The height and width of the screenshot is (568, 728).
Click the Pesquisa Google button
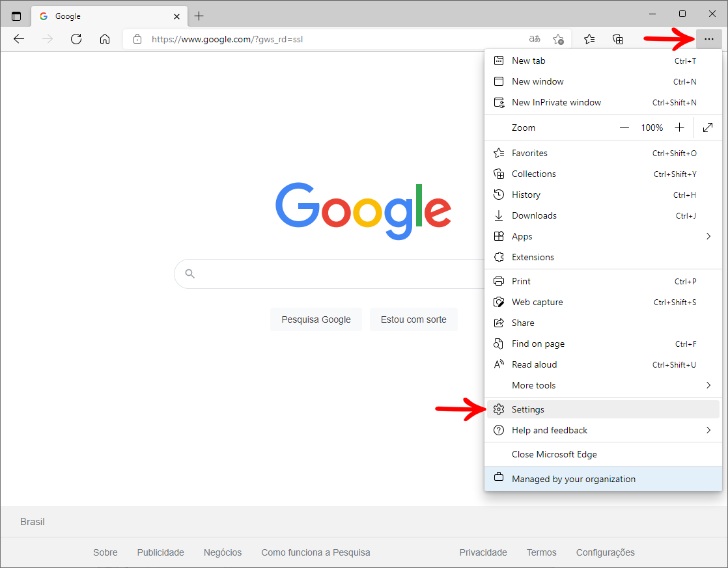(x=316, y=319)
